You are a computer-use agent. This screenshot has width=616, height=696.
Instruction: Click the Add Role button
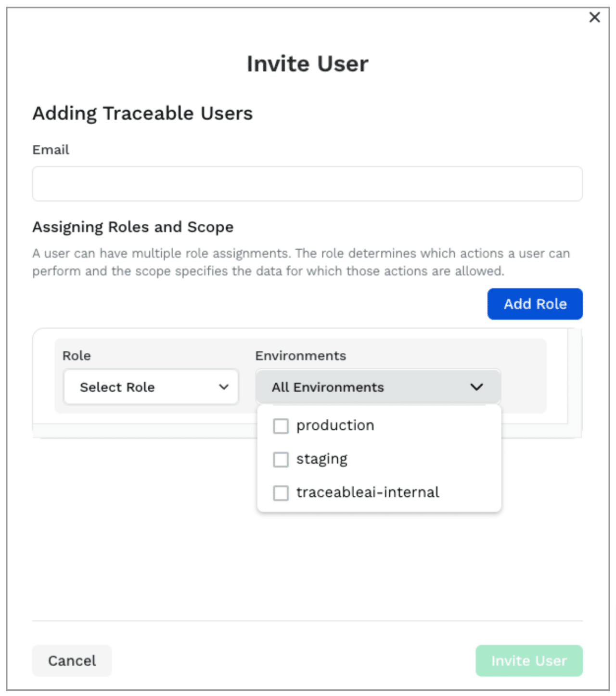(x=535, y=304)
